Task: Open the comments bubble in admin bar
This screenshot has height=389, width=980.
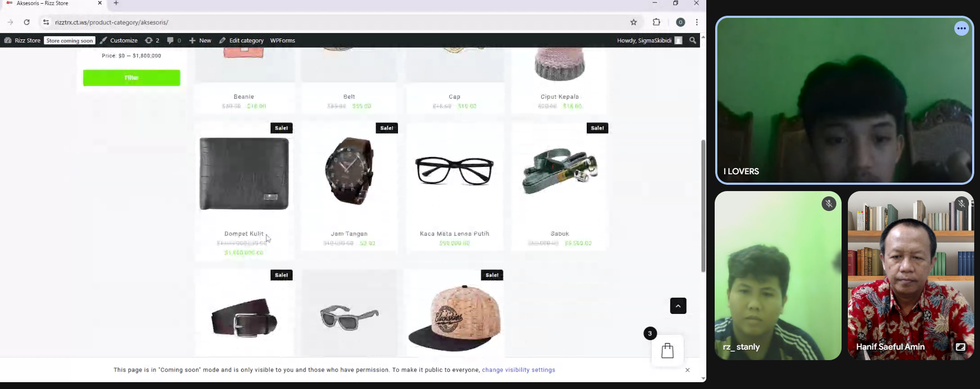Action: (x=174, y=40)
